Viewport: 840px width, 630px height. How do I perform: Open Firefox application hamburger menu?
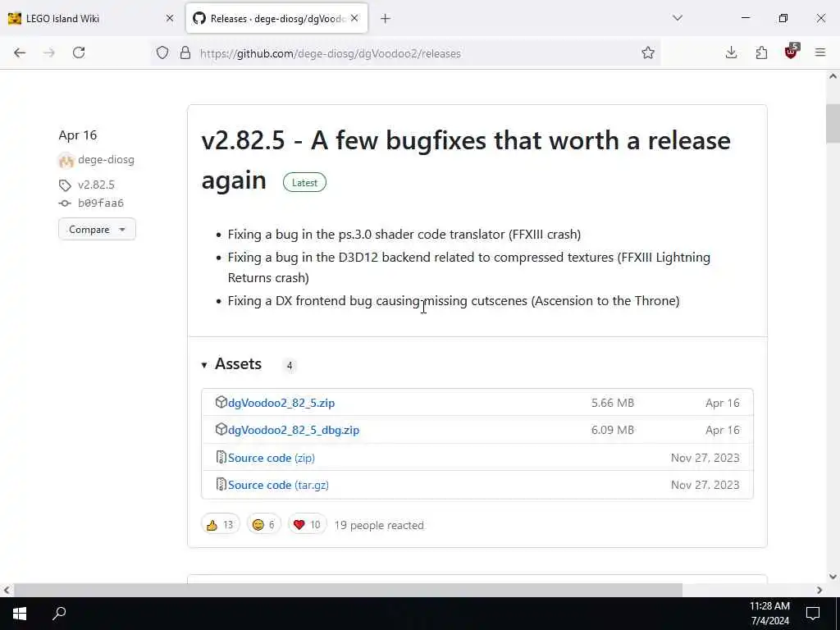click(820, 52)
